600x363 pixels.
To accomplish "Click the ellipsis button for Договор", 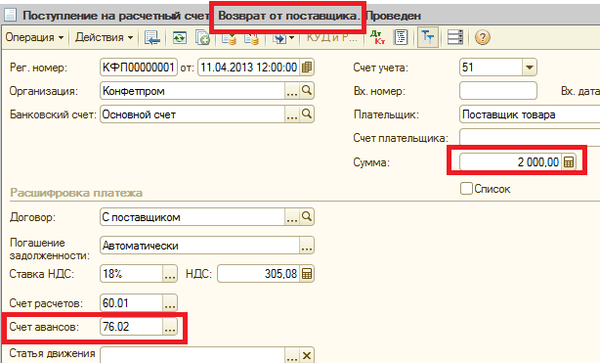I will tap(292, 217).
